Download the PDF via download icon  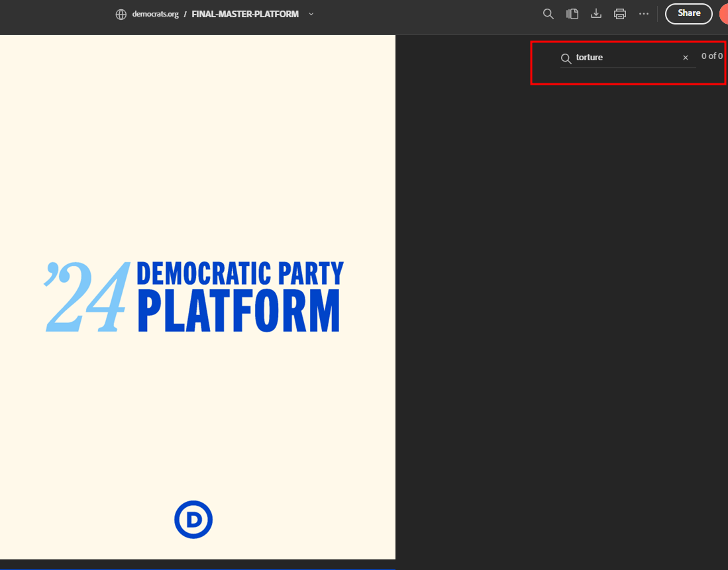(596, 14)
